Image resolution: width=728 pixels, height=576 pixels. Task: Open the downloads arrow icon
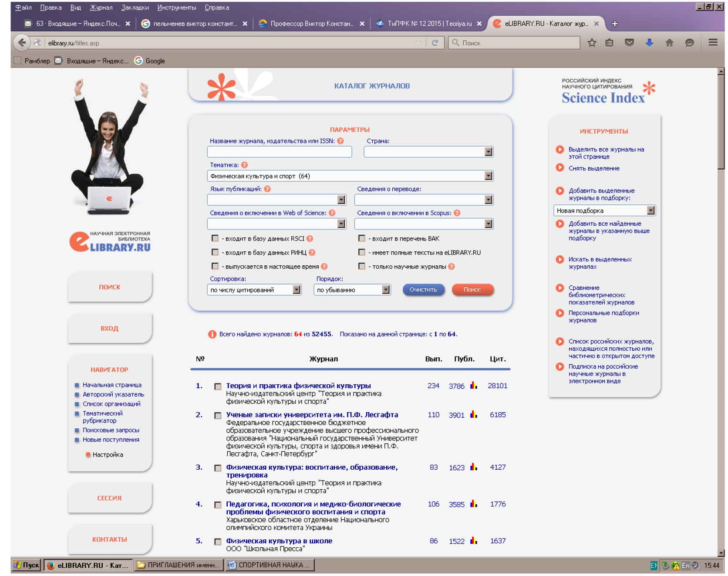point(649,43)
